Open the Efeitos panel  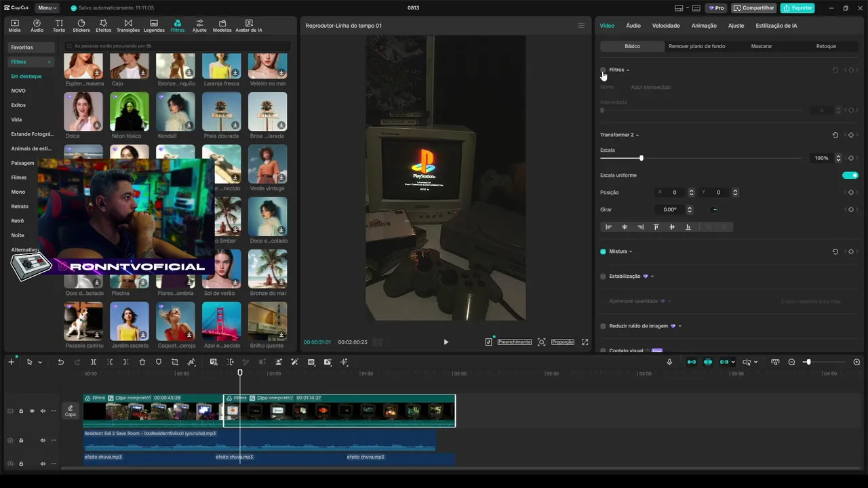pos(104,26)
